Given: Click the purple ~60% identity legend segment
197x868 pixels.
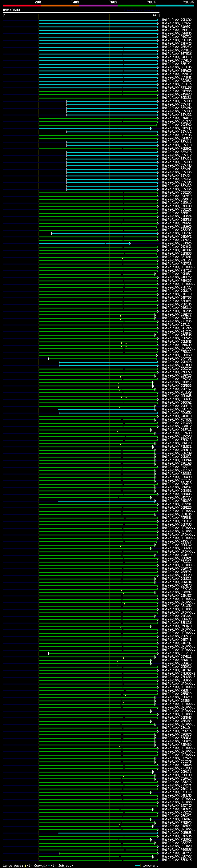Looking at the screenshot, I should pyautogui.click(x=98, y=6).
